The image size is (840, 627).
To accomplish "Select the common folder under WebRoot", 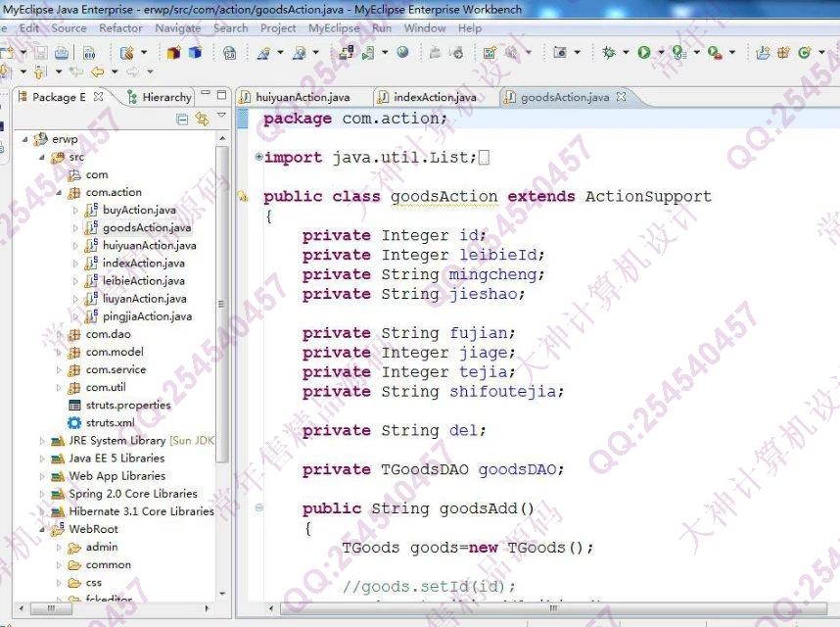I will (109, 565).
